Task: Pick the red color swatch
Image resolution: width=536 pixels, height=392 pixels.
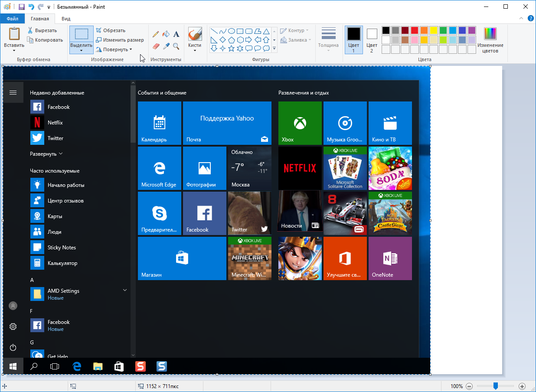Action: point(414,30)
